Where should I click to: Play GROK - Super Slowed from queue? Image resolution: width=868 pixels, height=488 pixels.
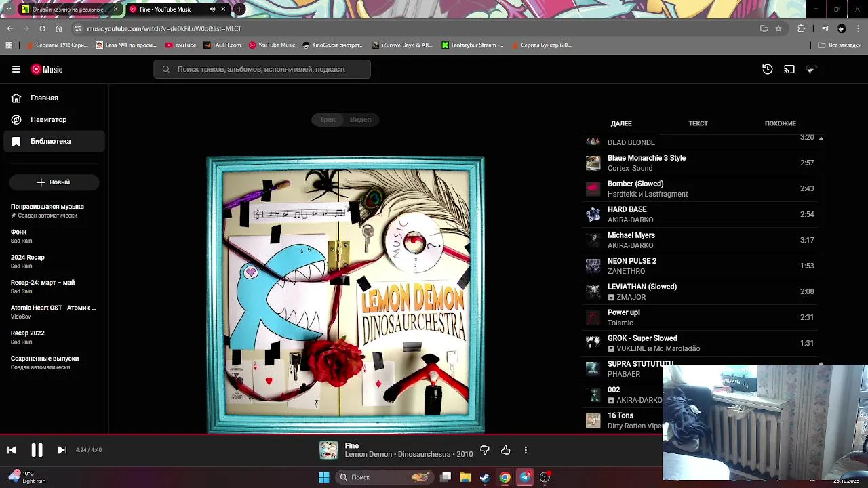coord(700,344)
